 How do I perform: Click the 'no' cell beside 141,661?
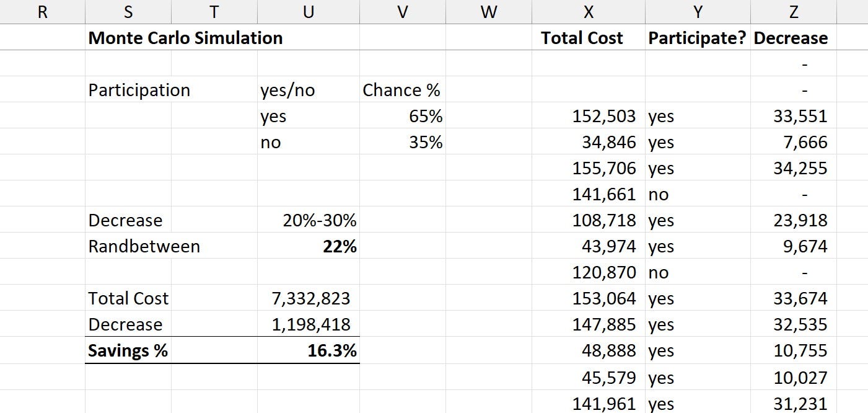click(698, 194)
